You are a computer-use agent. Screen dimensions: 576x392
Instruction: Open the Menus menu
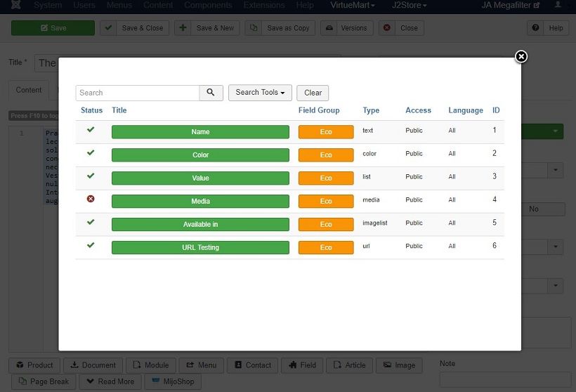pyautogui.click(x=119, y=5)
